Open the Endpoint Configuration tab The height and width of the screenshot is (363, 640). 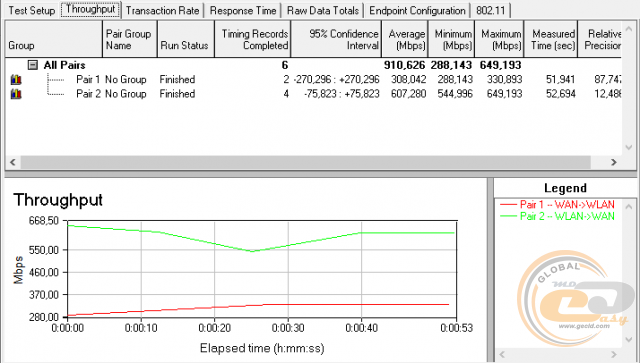pos(417,10)
